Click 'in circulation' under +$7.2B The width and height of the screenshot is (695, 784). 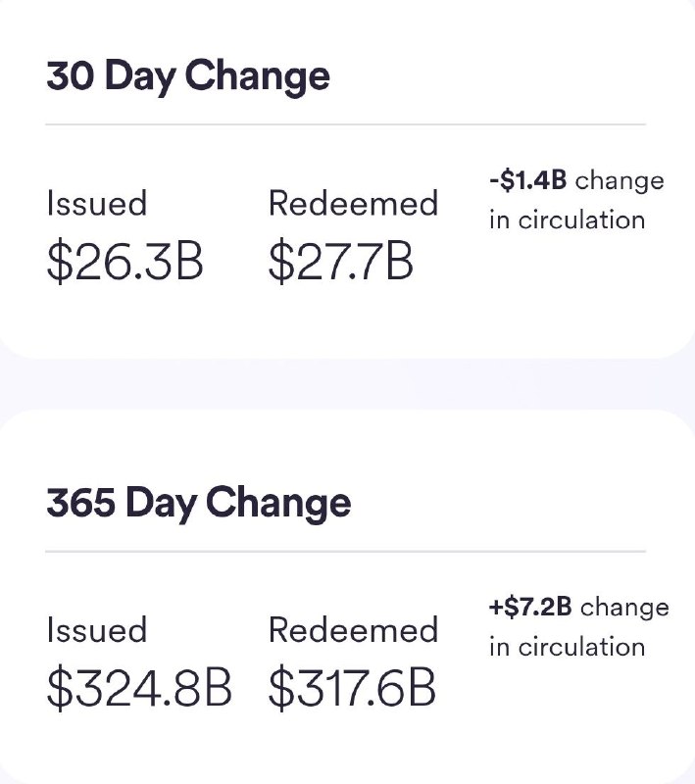click(x=567, y=647)
